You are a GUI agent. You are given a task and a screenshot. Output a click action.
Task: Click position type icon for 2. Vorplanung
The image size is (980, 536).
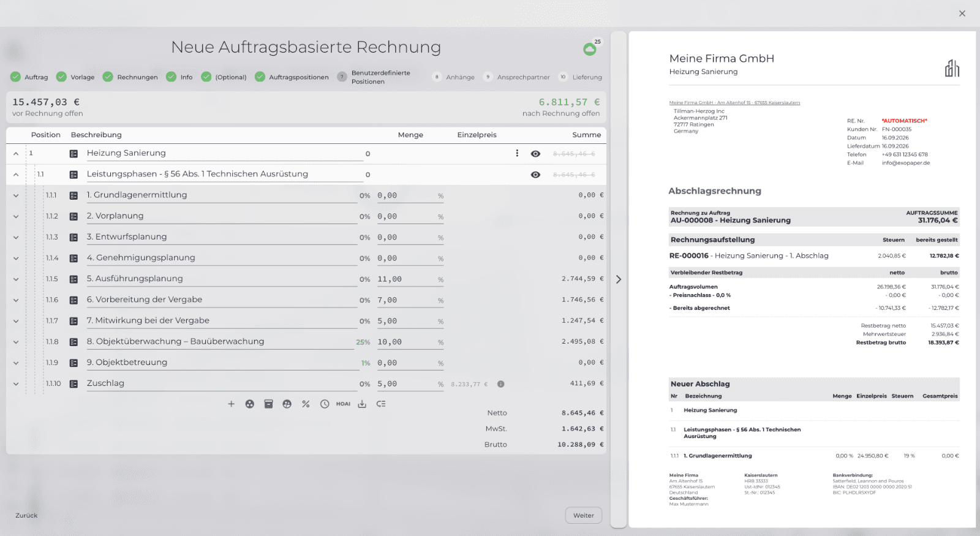click(73, 216)
